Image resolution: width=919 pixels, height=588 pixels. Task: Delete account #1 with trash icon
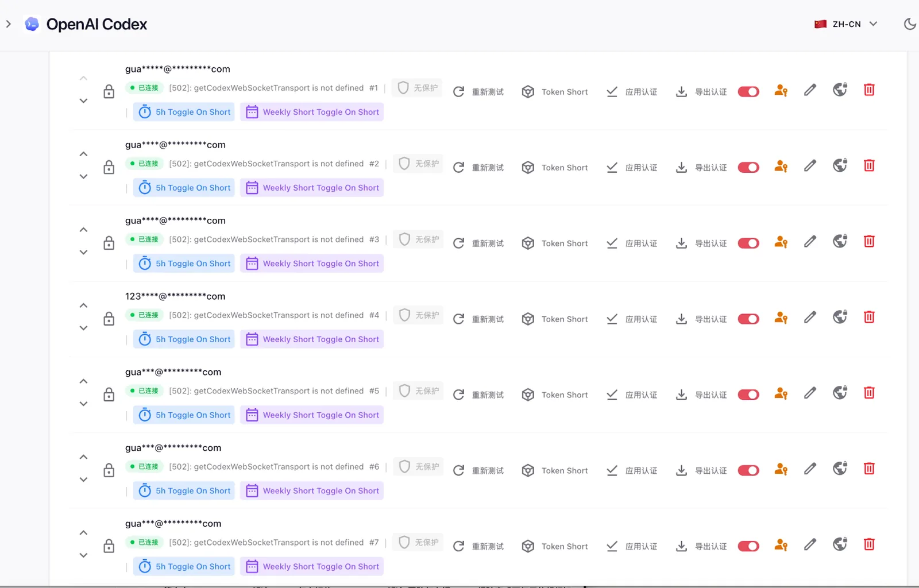pyautogui.click(x=869, y=90)
